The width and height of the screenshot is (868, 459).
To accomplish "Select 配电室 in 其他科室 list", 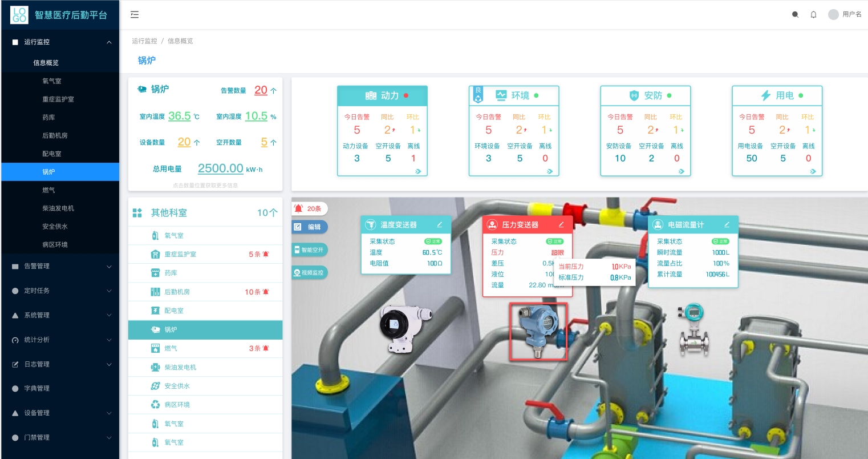I will (205, 311).
